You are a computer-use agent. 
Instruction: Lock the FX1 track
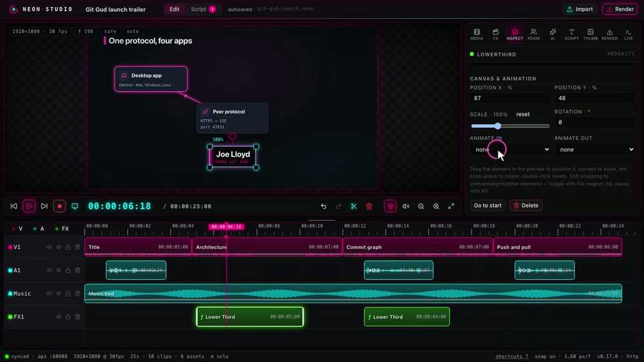[x=68, y=317]
